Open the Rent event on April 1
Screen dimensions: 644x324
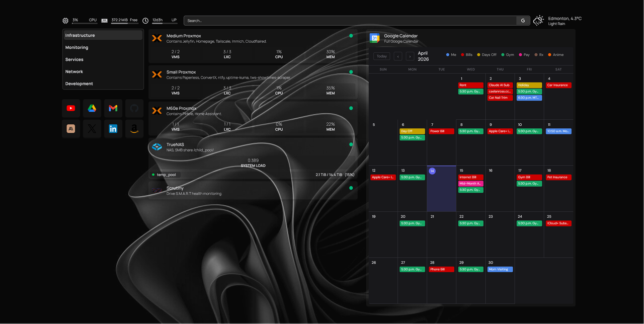tap(470, 85)
